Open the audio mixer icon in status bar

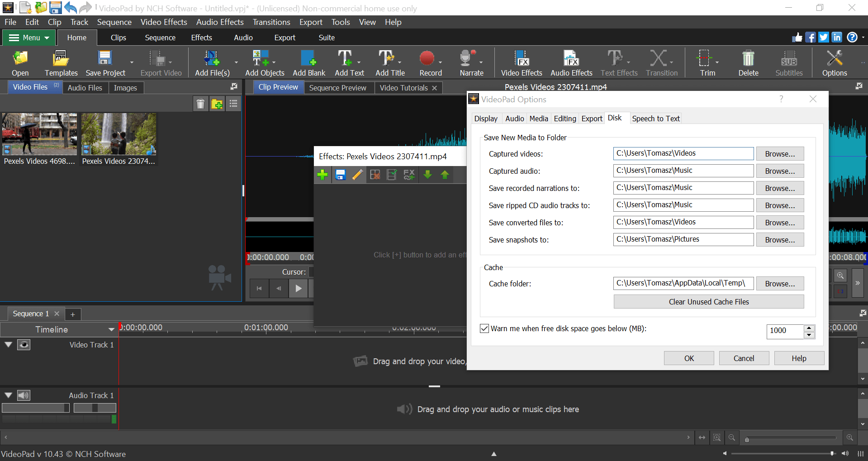860,453
